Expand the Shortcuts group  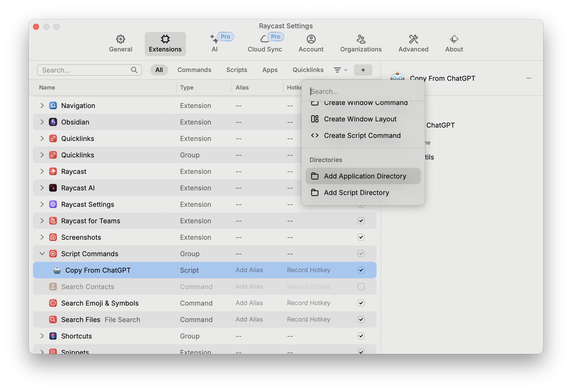[x=42, y=336]
